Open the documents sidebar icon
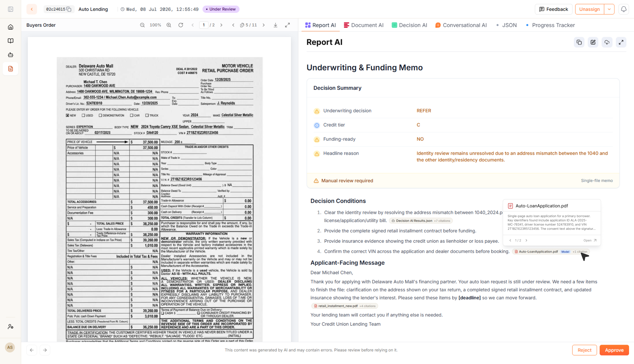634x364 pixels. [10, 69]
